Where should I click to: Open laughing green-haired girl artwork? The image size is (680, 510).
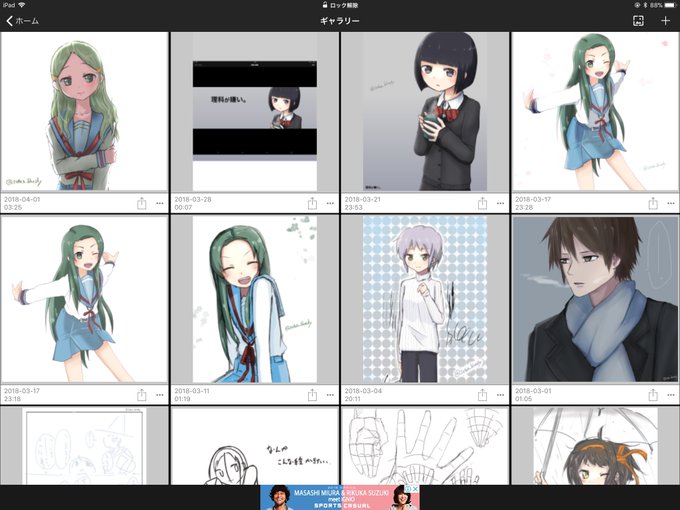pyautogui.click(x=255, y=300)
